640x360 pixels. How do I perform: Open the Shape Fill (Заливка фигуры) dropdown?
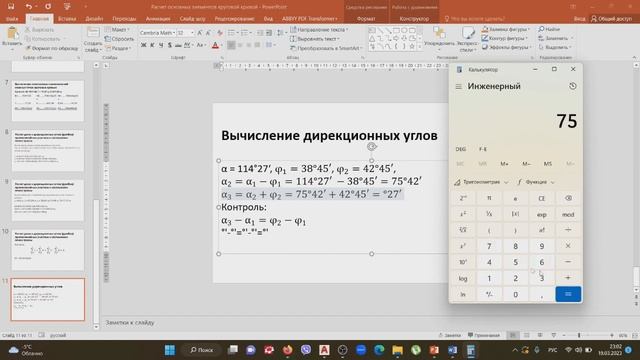click(x=506, y=29)
